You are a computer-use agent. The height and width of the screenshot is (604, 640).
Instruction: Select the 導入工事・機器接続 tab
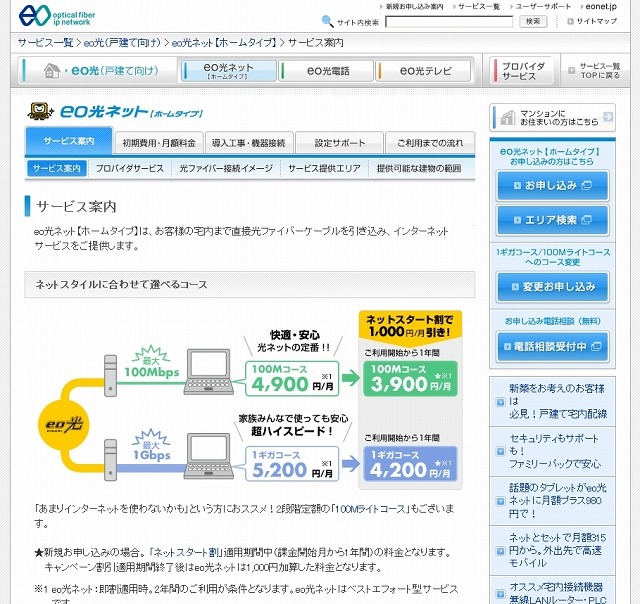(x=249, y=143)
